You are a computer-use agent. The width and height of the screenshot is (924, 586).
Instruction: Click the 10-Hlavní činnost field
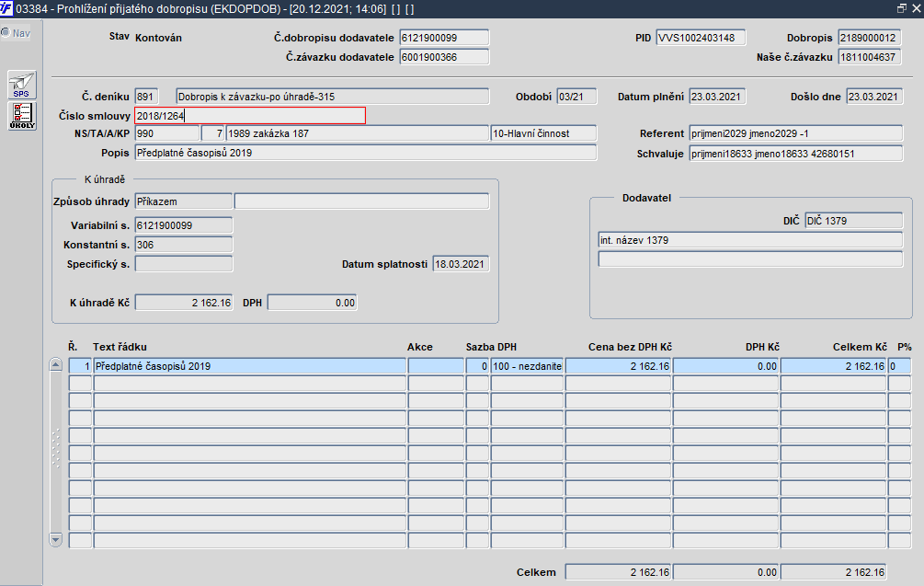pos(543,133)
